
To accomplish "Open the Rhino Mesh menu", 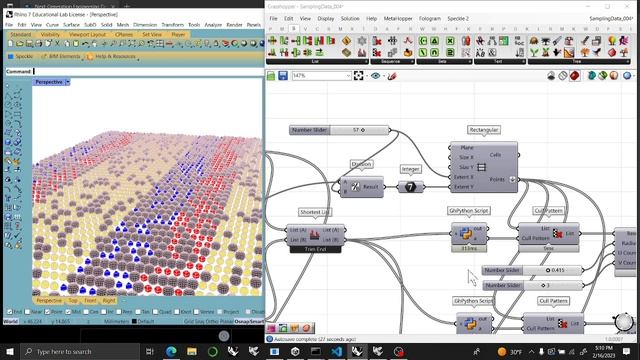I will (122, 25).
